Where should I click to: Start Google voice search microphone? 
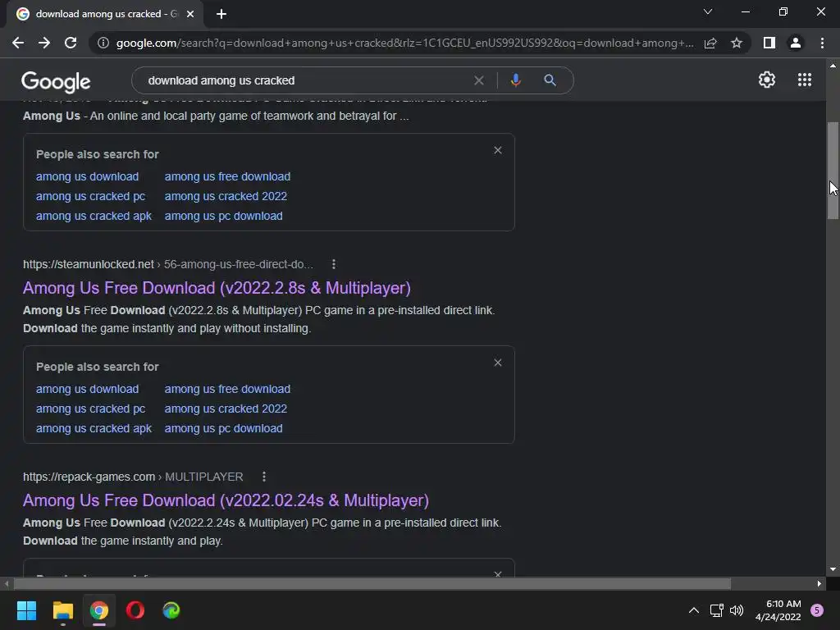[515, 80]
